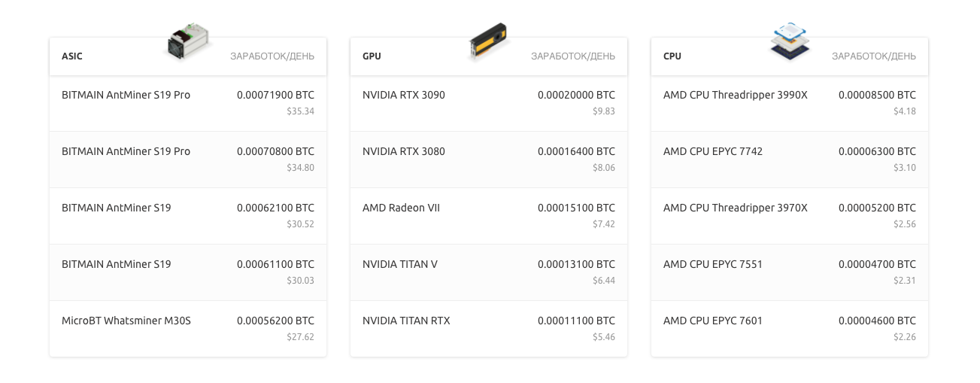Select the GPU column header
The height and width of the screenshot is (383, 980).
[372, 56]
